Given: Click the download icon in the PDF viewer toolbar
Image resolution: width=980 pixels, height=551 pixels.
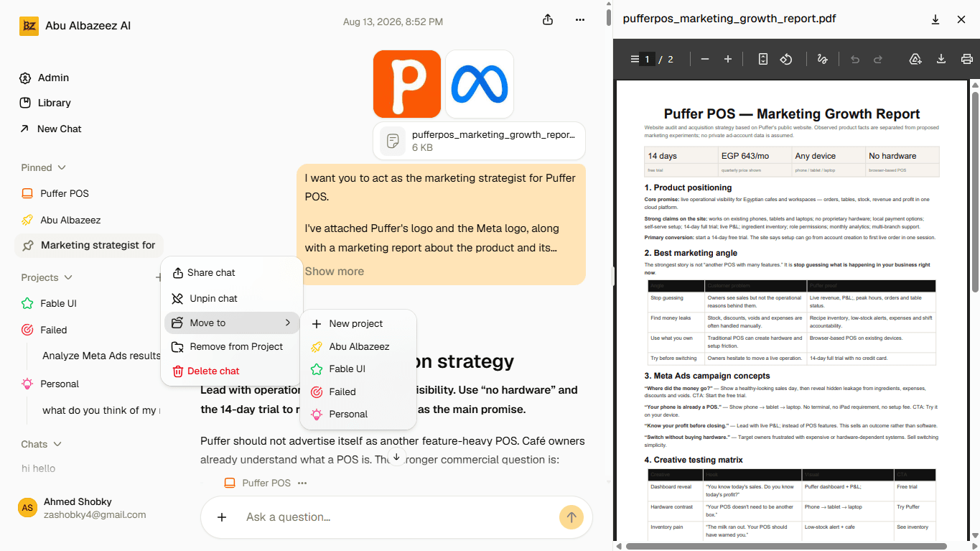Looking at the screenshot, I should point(941,59).
